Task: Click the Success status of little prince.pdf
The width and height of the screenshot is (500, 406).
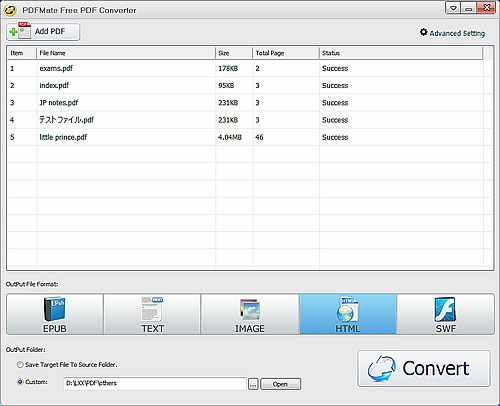Action: [335, 137]
